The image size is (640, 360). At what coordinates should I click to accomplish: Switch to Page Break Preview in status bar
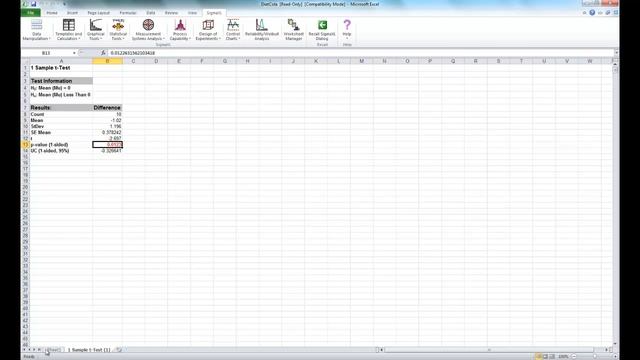(x=552, y=356)
